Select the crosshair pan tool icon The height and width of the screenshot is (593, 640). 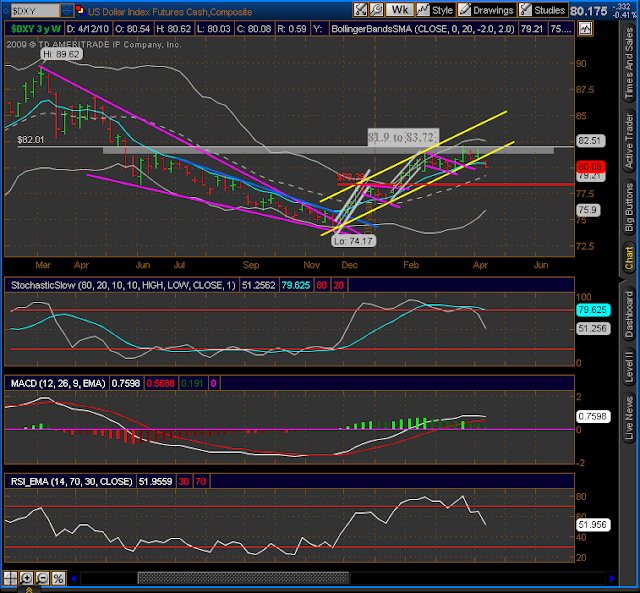coord(10,578)
